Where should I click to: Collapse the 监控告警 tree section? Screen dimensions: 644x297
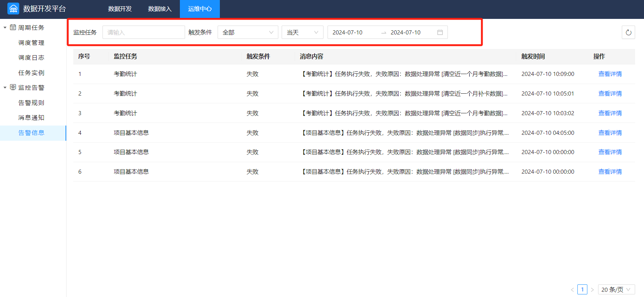click(x=5, y=88)
